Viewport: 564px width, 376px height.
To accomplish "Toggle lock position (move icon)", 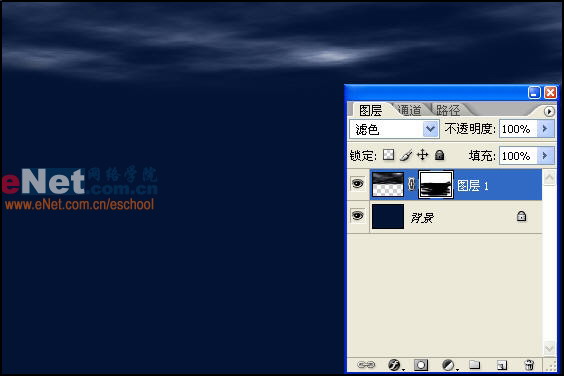I will pos(423,155).
